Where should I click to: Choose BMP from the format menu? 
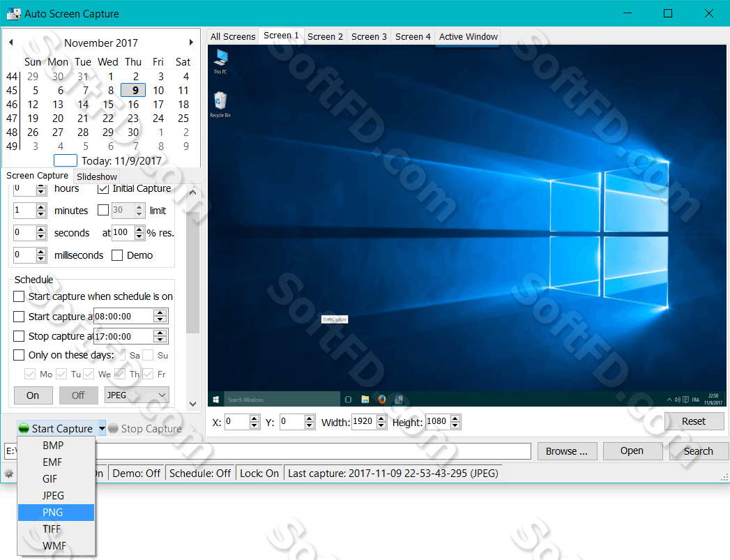[56, 446]
